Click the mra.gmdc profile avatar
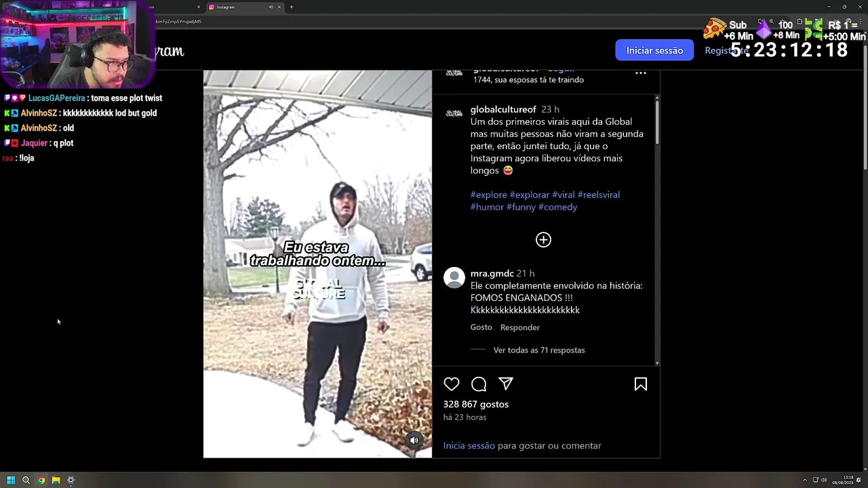 click(454, 278)
